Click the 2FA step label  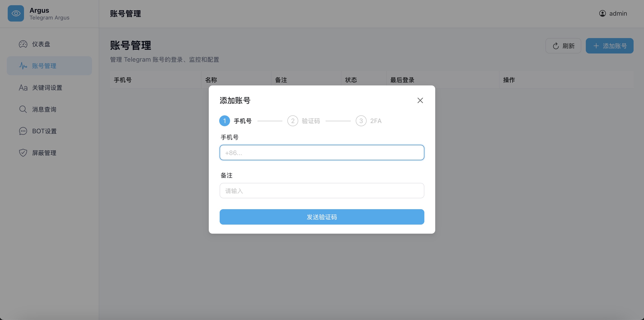coord(376,121)
